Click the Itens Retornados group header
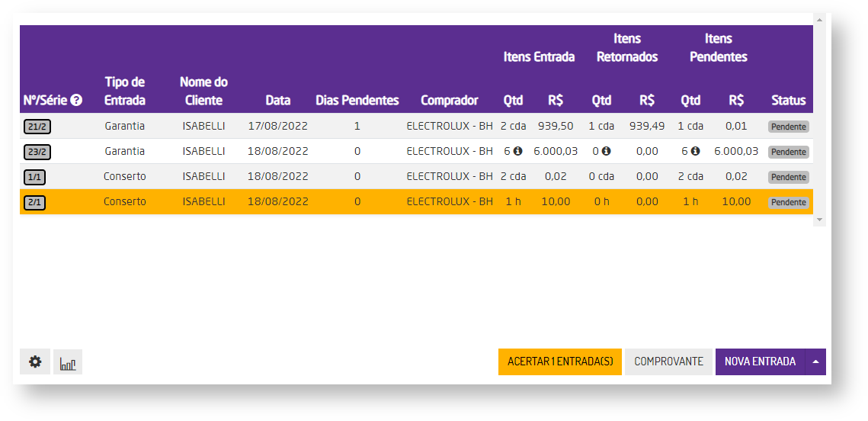868x421 pixels. tap(627, 47)
